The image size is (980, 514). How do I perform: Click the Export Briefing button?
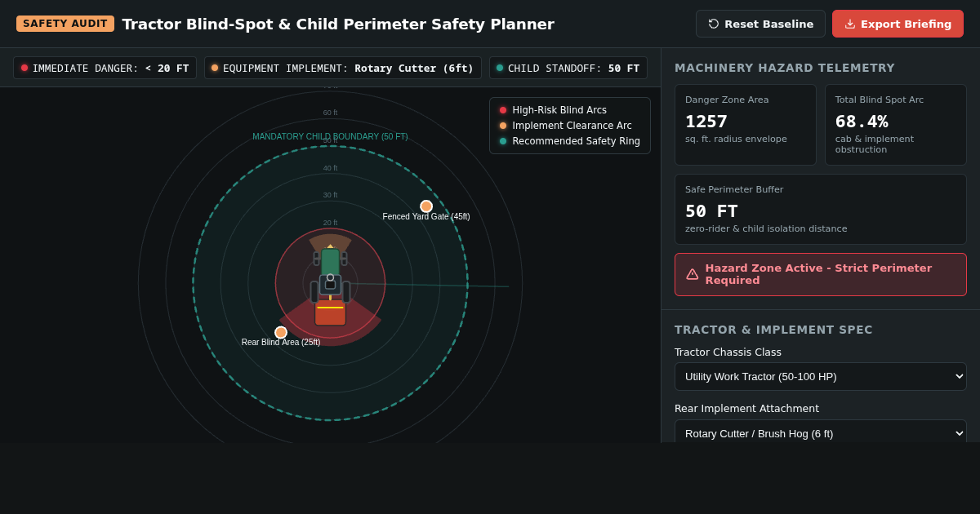click(x=898, y=24)
